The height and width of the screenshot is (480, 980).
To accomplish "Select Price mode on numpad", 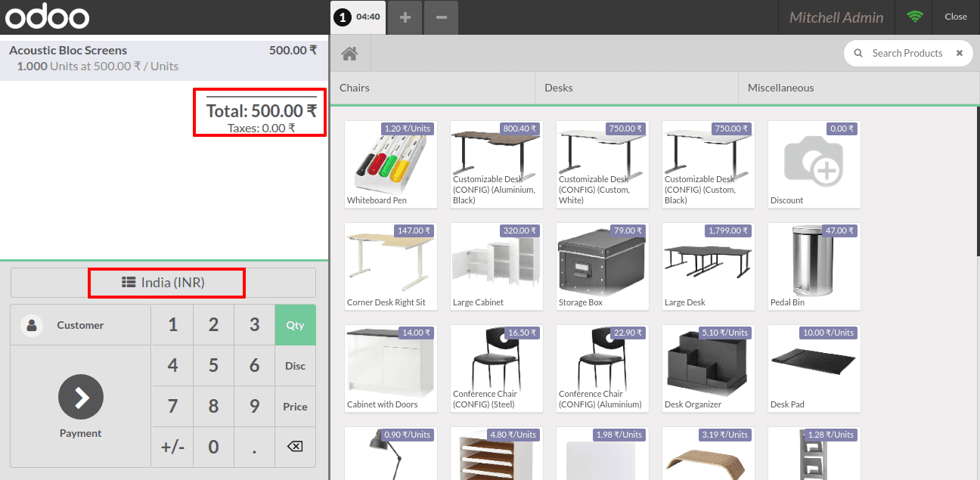I will pos(295,407).
